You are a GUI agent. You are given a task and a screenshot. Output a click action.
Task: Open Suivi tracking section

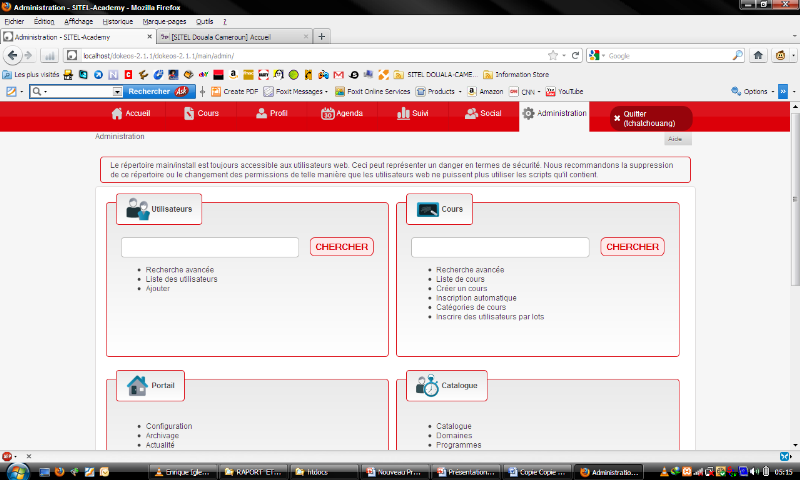412,113
